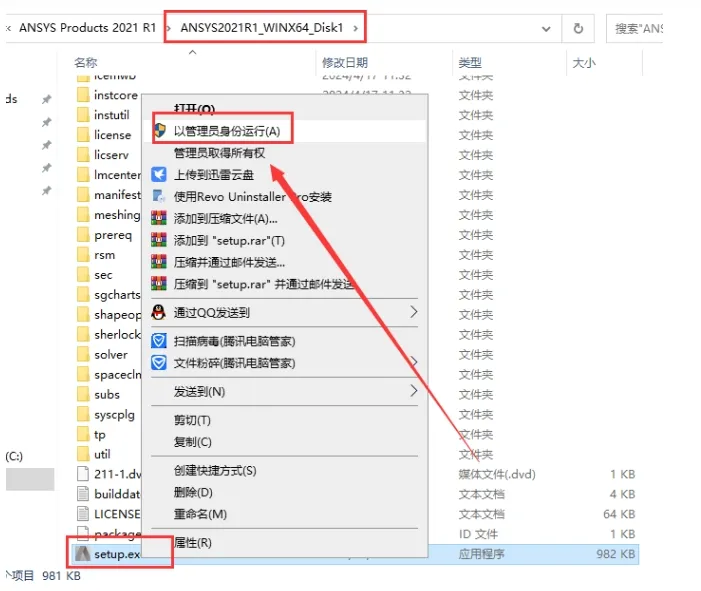Click the instcore folder icon

click(83, 95)
